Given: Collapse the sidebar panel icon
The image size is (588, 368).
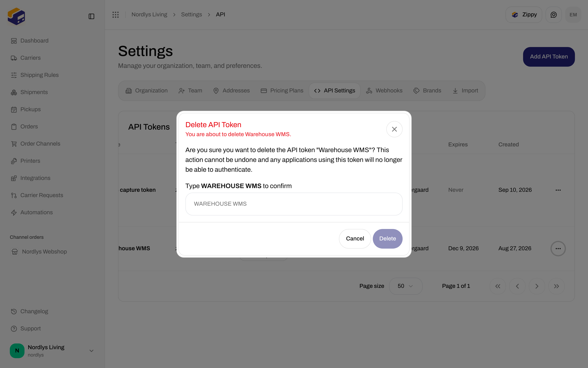Looking at the screenshot, I should click(x=91, y=16).
